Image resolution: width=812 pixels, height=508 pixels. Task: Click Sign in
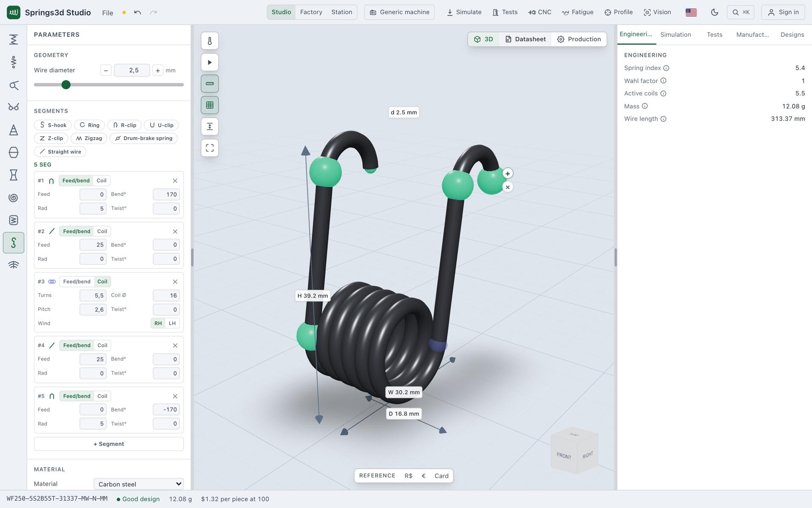coord(783,12)
